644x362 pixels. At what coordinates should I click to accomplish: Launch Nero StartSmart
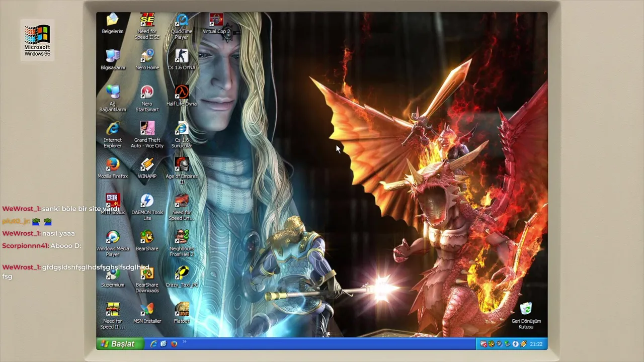point(147,99)
